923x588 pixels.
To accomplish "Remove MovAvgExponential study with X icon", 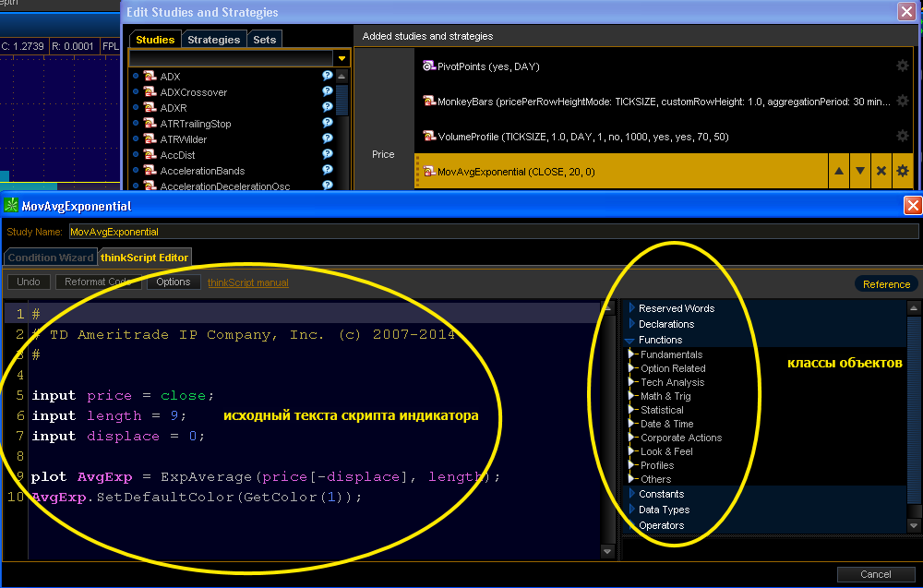I will pyautogui.click(x=881, y=172).
